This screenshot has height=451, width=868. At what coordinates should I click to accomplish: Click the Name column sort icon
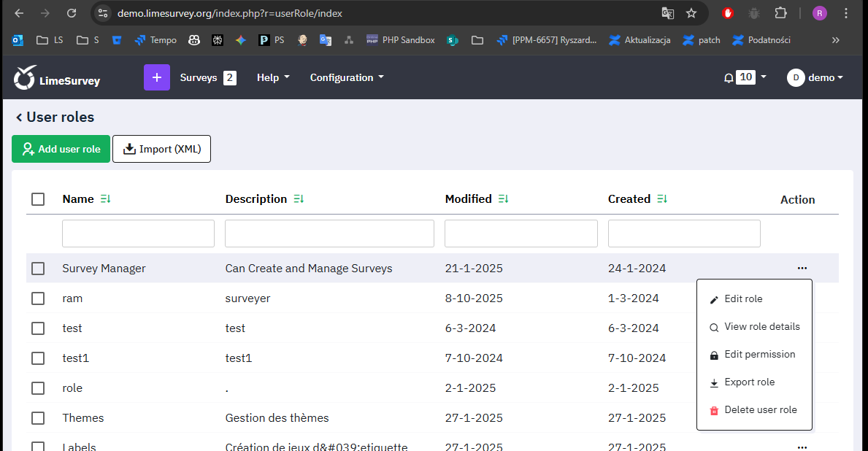105,199
